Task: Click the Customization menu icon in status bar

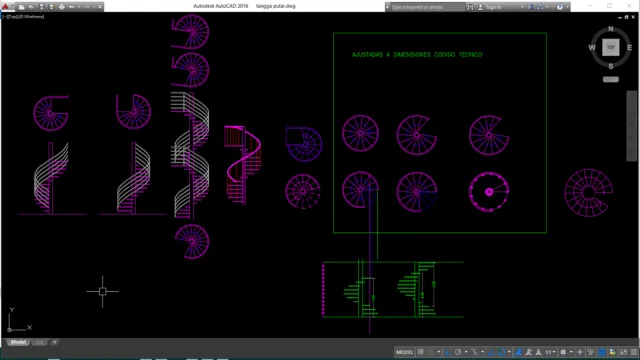Action: coord(633,352)
